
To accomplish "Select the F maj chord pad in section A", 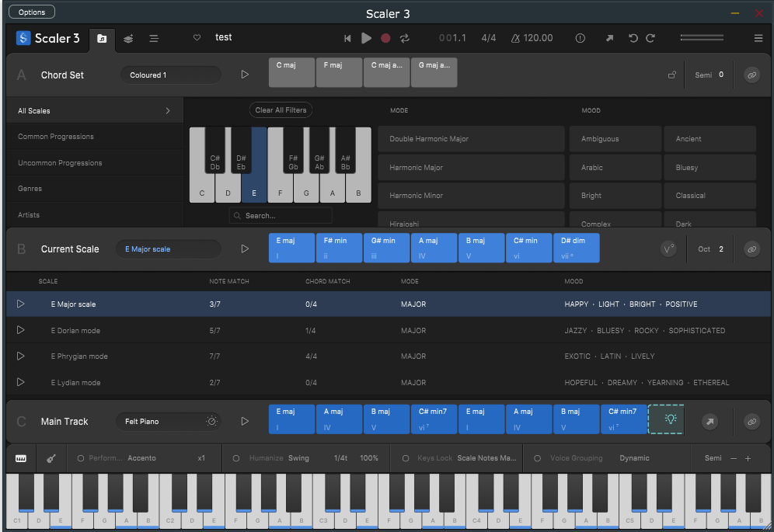I will point(339,72).
